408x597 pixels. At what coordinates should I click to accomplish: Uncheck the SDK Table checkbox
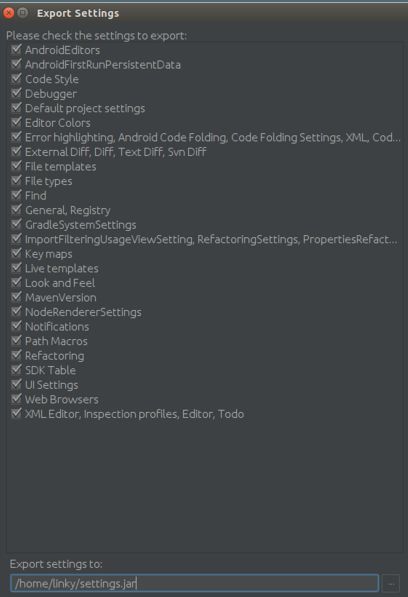[16, 370]
